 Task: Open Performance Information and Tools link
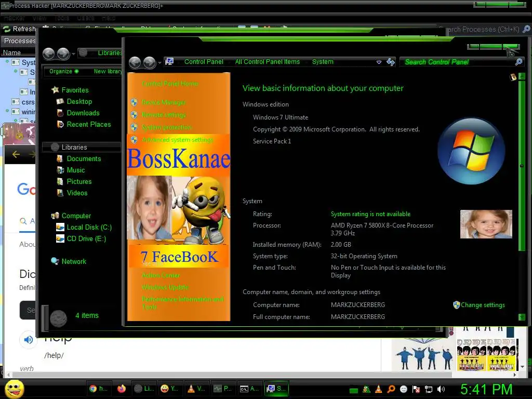[182, 303]
